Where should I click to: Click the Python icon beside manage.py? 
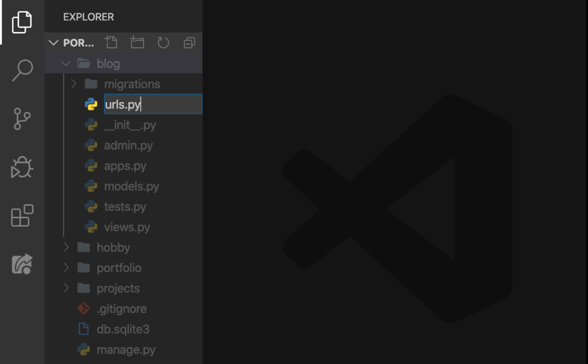[x=84, y=350]
